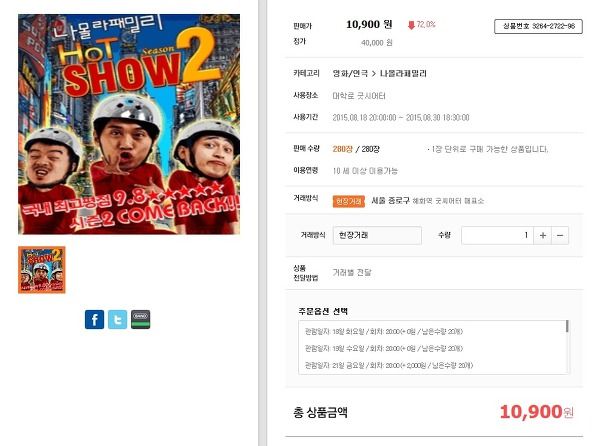
Task: Click the quantity input field
Action: tap(497, 235)
